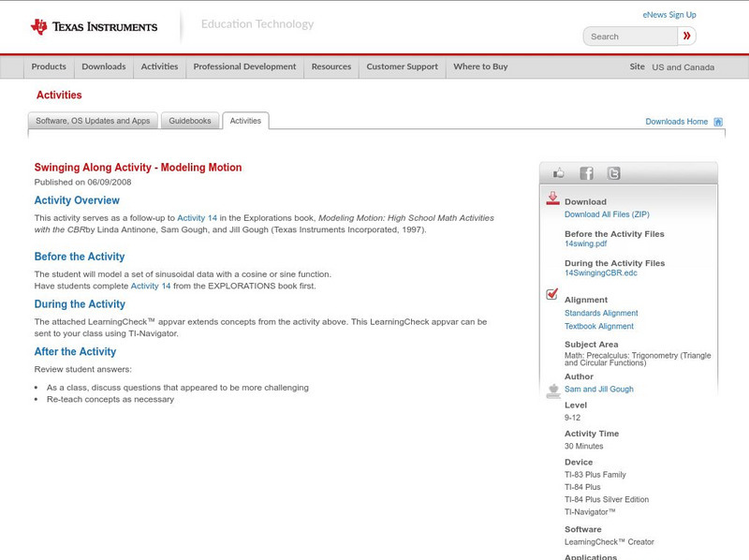Click TI-84 Plus Silver Edition device entry

coord(607,500)
